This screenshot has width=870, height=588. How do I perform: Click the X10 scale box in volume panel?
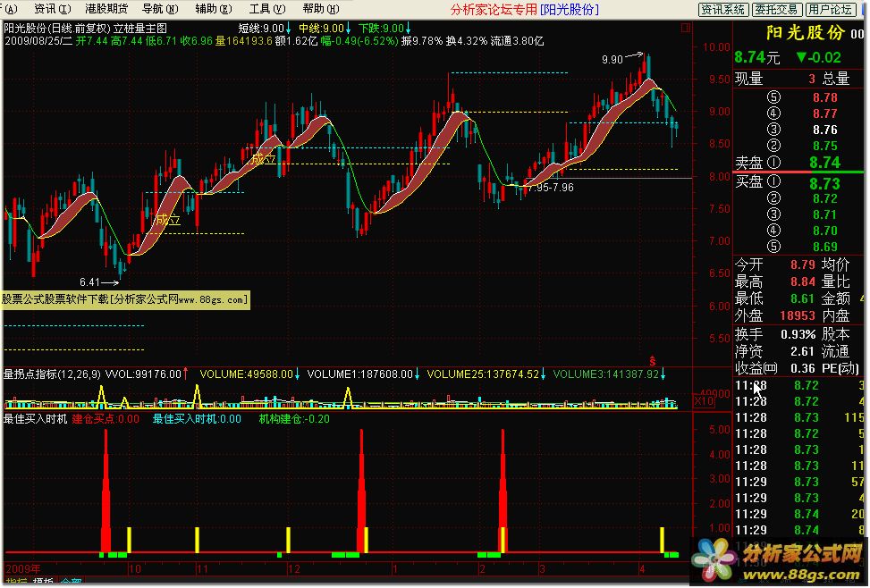pos(704,400)
